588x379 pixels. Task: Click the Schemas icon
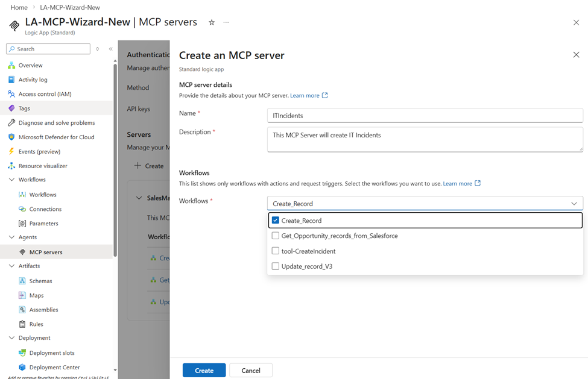pos(22,281)
